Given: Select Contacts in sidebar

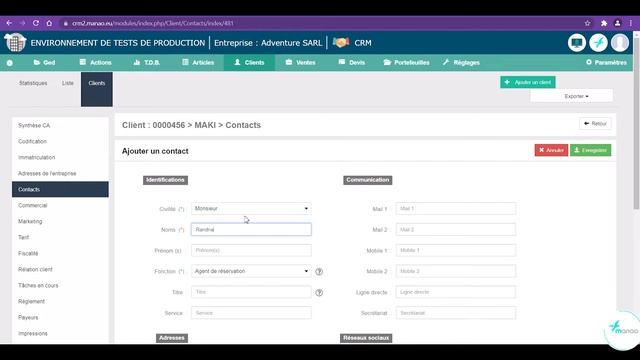Looking at the screenshot, I should click(60, 189).
